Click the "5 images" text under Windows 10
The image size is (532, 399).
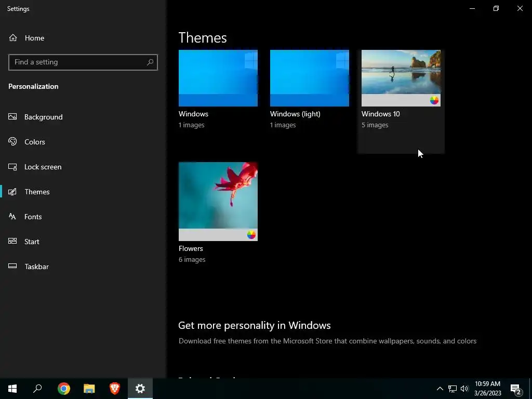(375, 125)
